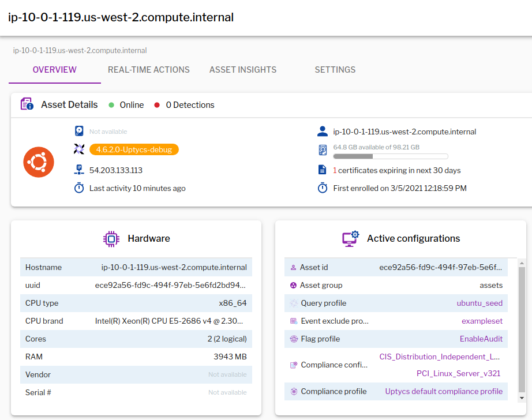
Task: Click the EnableAudit flag profile link
Action: click(481, 339)
